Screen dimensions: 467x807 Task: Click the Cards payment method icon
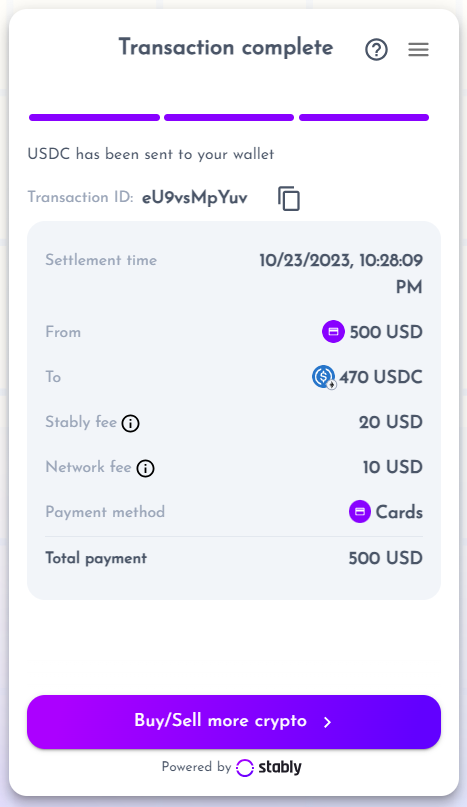tap(360, 512)
